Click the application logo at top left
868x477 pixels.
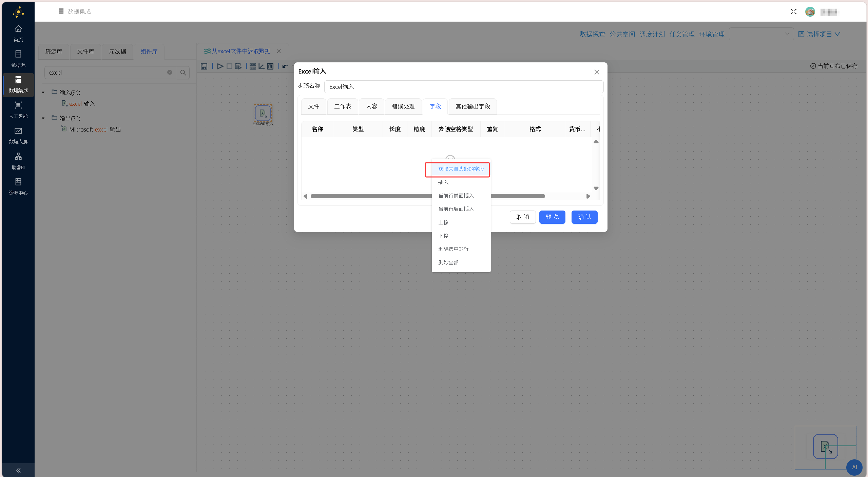click(x=18, y=12)
